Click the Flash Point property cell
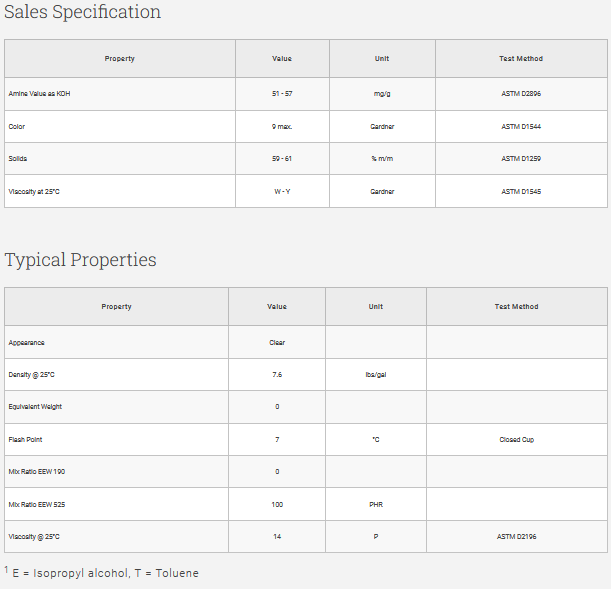The height and width of the screenshot is (589, 611). pos(26,439)
